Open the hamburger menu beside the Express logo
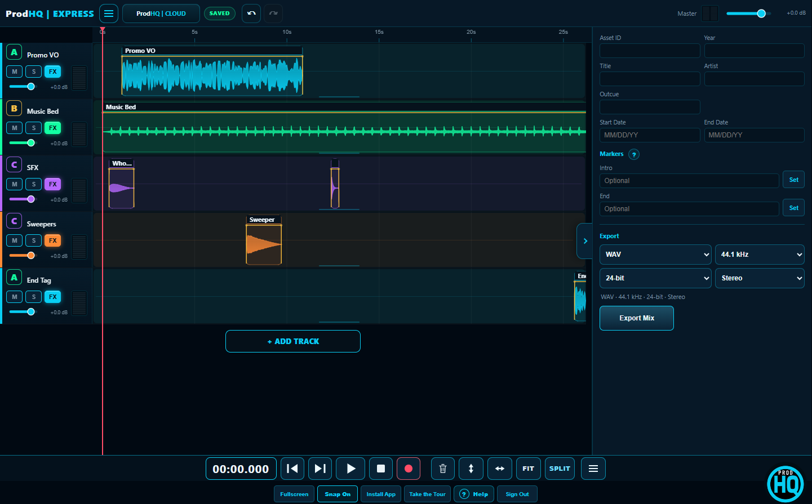Screen dimensions: 812x504 (109, 14)
